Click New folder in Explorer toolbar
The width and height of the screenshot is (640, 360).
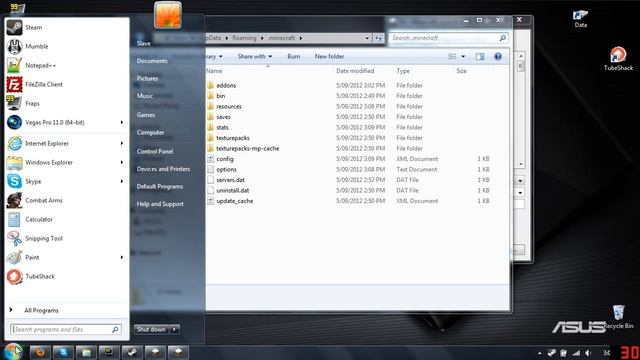click(329, 56)
